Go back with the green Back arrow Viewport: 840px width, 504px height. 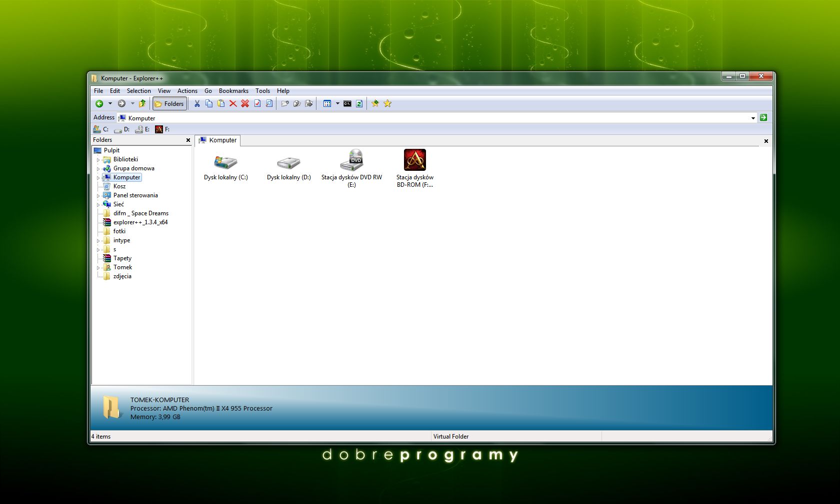99,104
